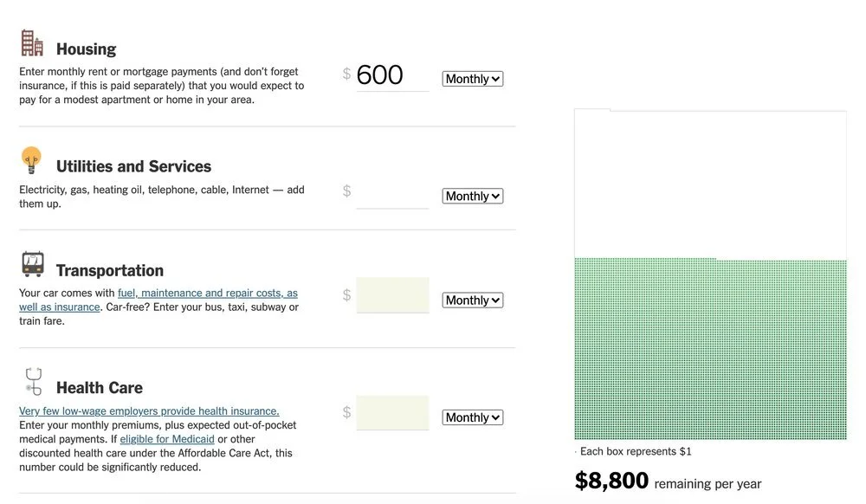Image resolution: width=866 pixels, height=504 pixels.
Task: Click the $8,800 remaining per year total
Action: [x=668, y=481]
